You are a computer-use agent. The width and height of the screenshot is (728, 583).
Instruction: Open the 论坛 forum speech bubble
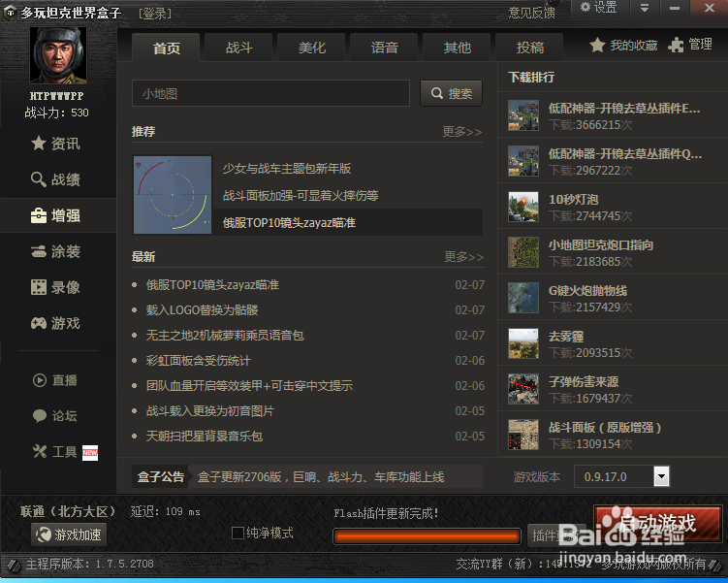[40, 415]
